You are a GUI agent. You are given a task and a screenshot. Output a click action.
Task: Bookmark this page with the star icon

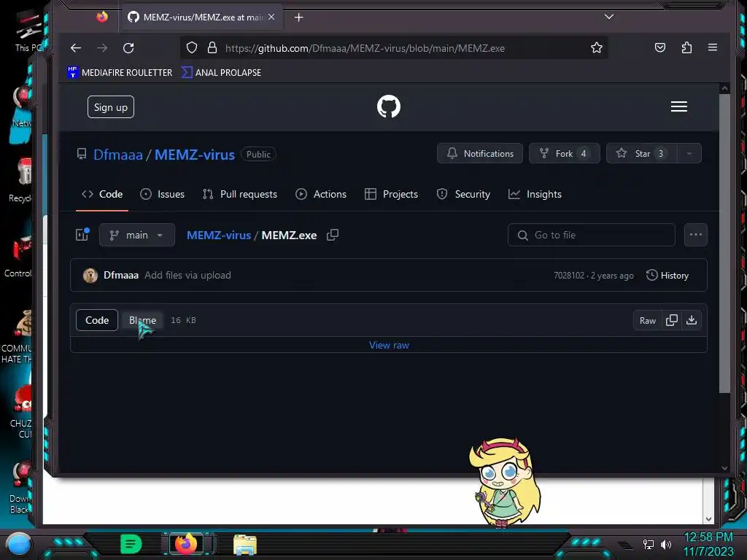[x=597, y=47]
